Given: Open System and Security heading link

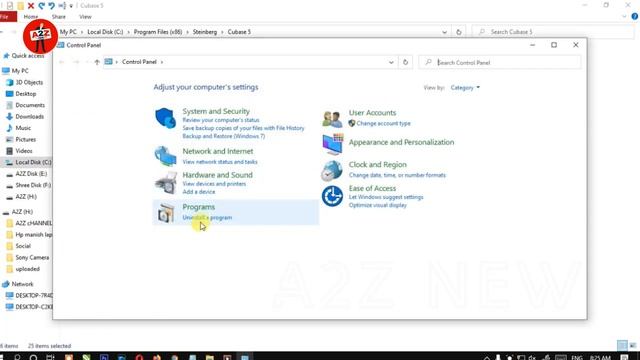Looking at the screenshot, I should coord(216,111).
